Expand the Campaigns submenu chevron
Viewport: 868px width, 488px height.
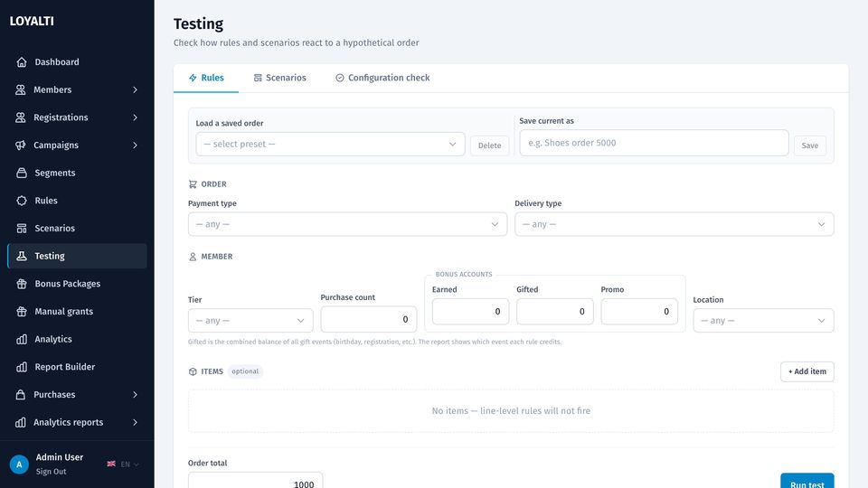(135, 145)
